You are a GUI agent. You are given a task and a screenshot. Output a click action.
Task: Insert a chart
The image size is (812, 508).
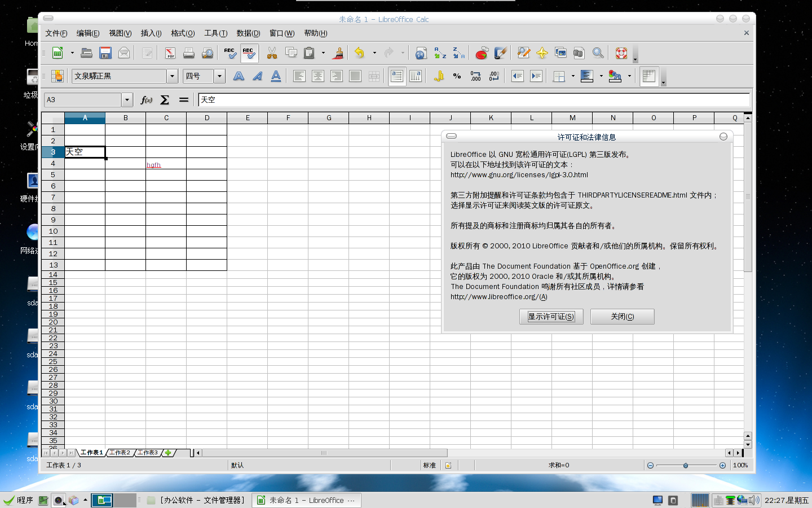482,53
